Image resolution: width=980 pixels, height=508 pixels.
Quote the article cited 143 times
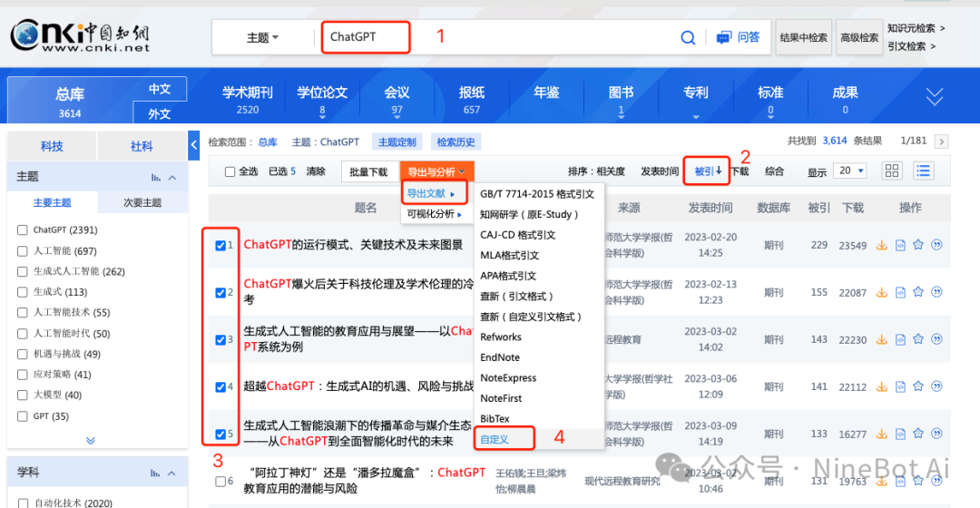click(936, 339)
